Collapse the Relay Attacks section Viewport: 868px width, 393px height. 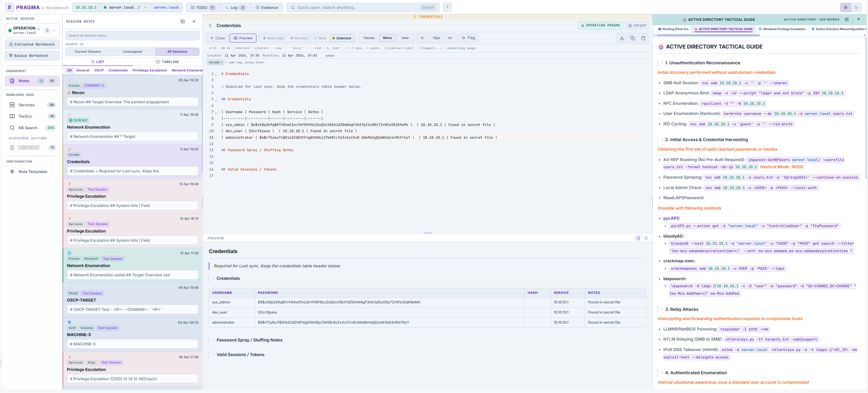[x=662, y=309]
